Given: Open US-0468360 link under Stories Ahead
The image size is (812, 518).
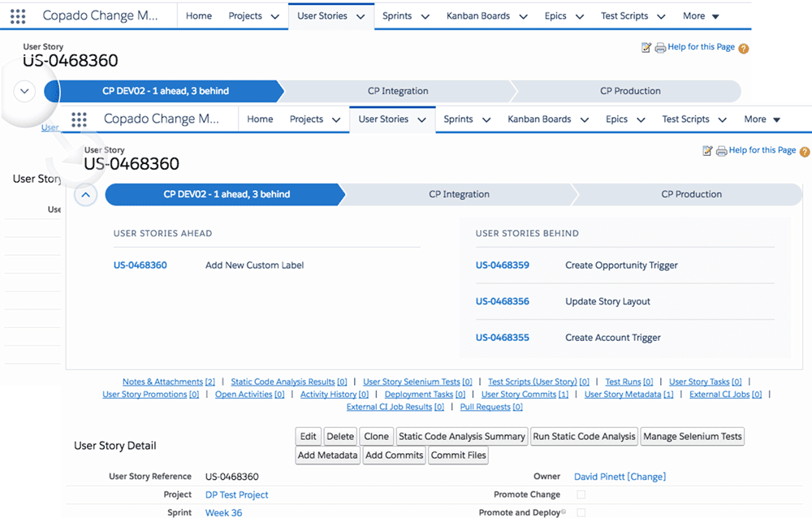Looking at the screenshot, I should 140,265.
